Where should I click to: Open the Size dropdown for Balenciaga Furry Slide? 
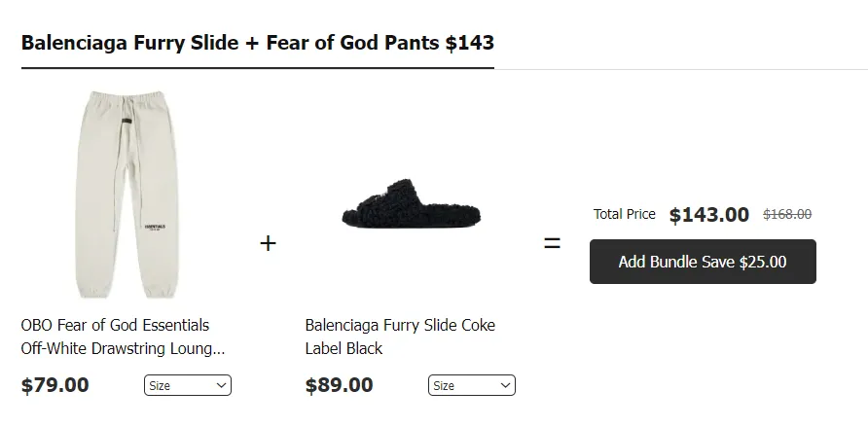[x=471, y=386]
